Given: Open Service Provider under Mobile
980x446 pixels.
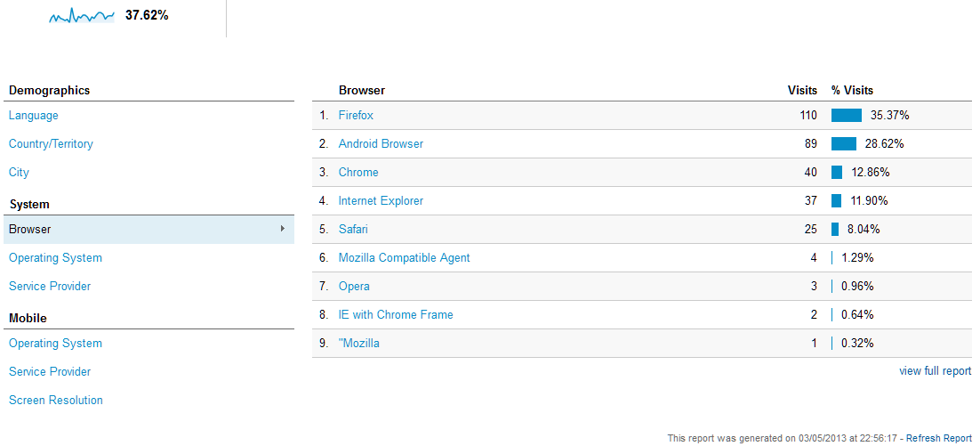Looking at the screenshot, I should tap(50, 371).
